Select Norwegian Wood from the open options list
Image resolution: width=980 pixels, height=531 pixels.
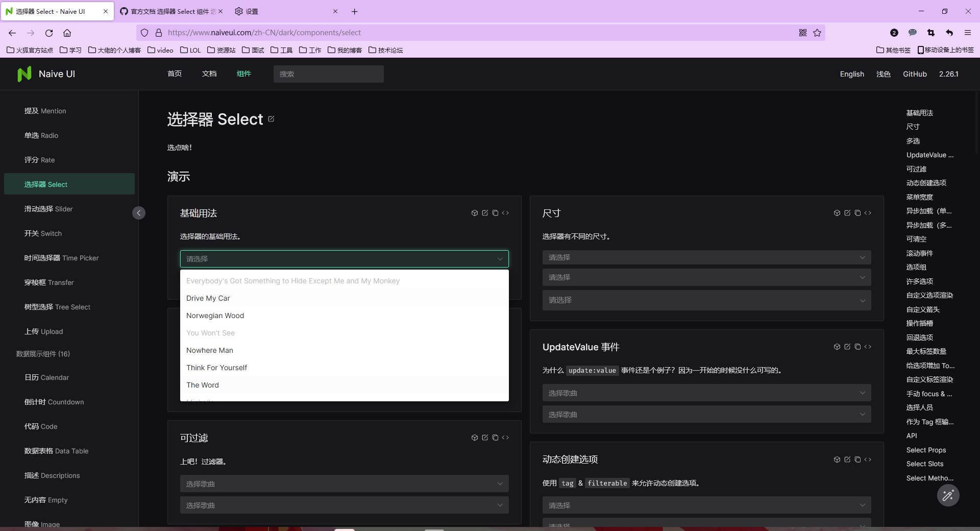point(215,316)
